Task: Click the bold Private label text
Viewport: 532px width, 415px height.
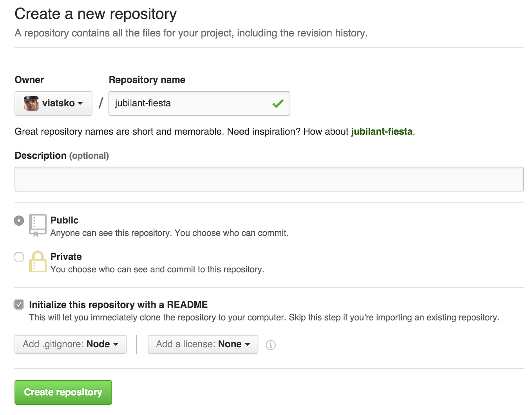Action: [66, 257]
